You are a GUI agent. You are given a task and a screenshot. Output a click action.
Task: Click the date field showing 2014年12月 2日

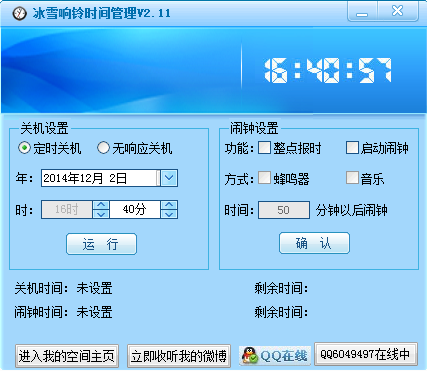(100, 178)
